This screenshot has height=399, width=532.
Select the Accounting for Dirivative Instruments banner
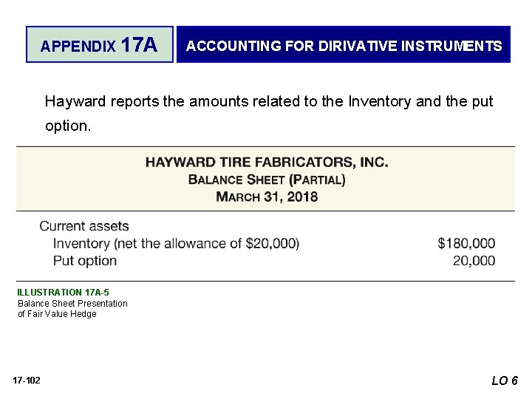click(x=344, y=46)
